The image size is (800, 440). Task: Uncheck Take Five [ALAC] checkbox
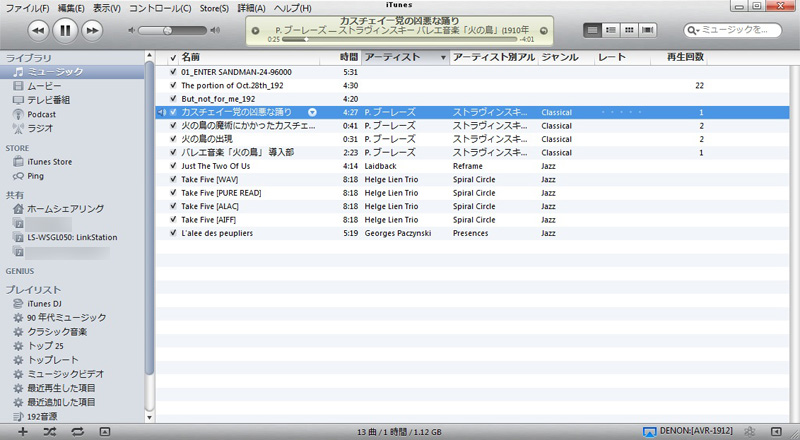tap(173, 206)
